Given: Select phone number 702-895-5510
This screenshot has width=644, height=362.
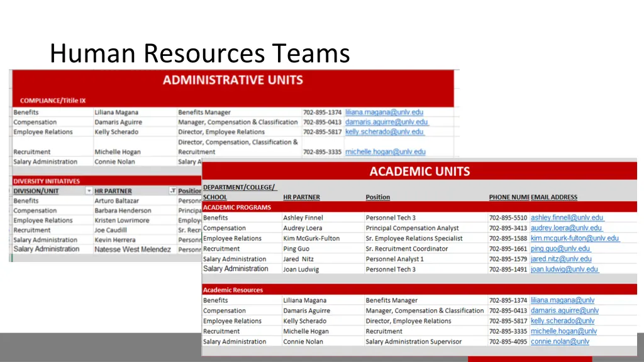Looking at the screenshot, I should click(508, 217).
